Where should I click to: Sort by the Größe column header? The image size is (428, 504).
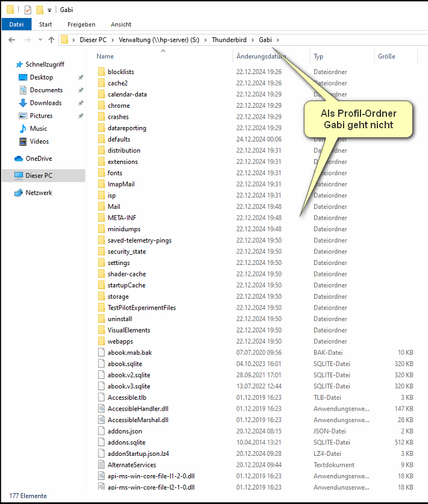386,56
